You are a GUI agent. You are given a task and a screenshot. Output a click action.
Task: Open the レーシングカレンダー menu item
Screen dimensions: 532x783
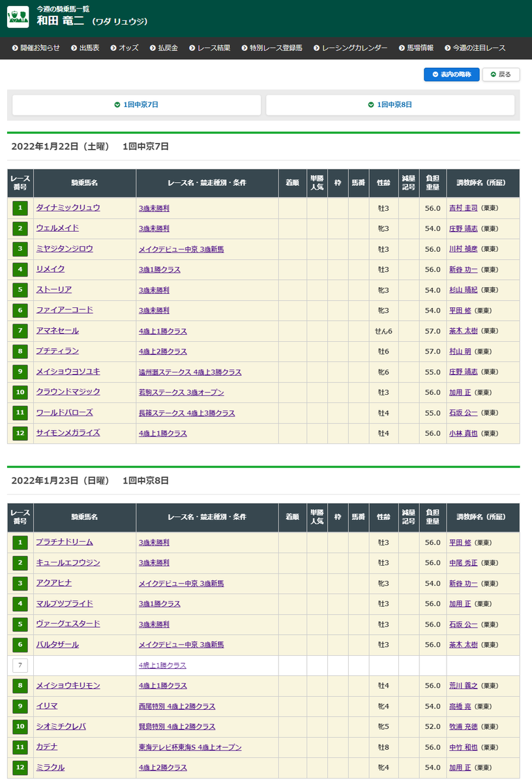tap(350, 48)
